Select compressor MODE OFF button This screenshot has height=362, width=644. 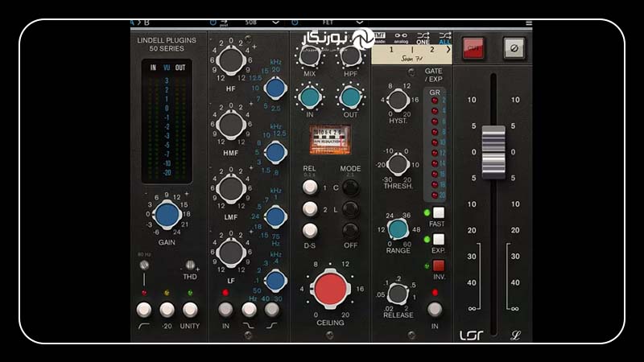[x=350, y=231]
